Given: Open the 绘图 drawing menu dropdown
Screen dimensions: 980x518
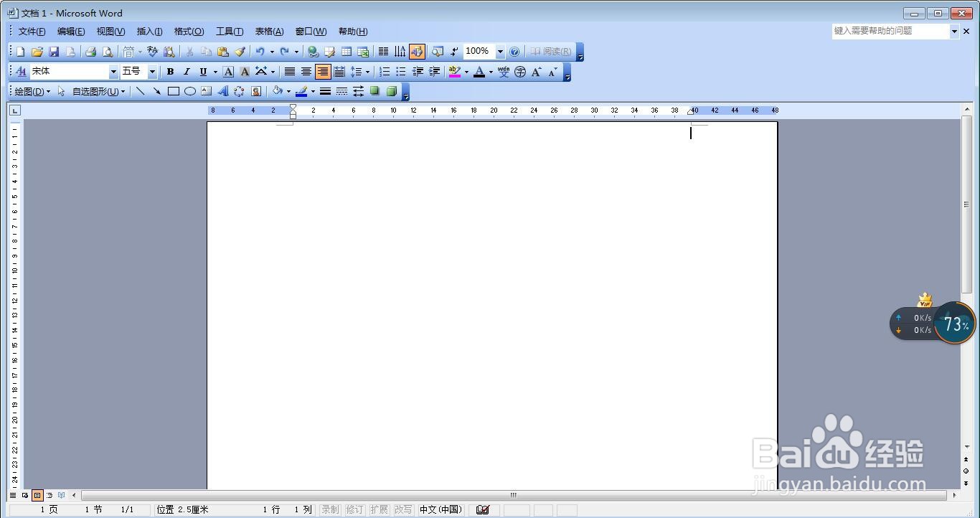Looking at the screenshot, I should click(x=32, y=91).
